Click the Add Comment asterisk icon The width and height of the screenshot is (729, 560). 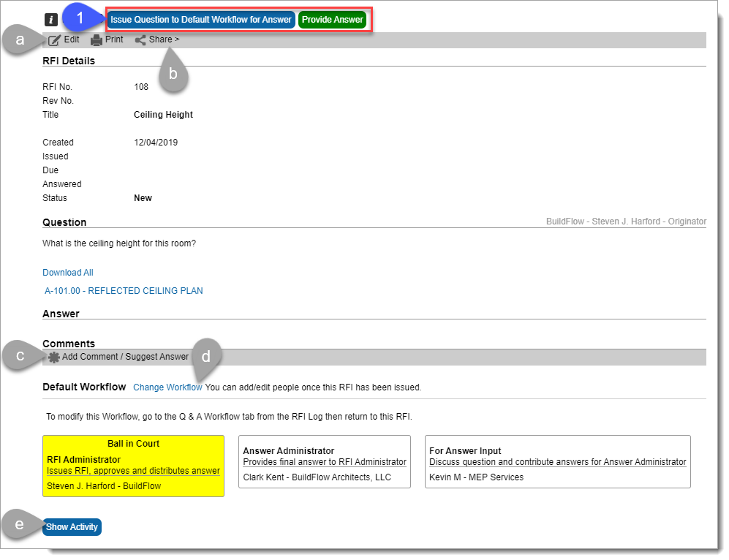coord(53,357)
